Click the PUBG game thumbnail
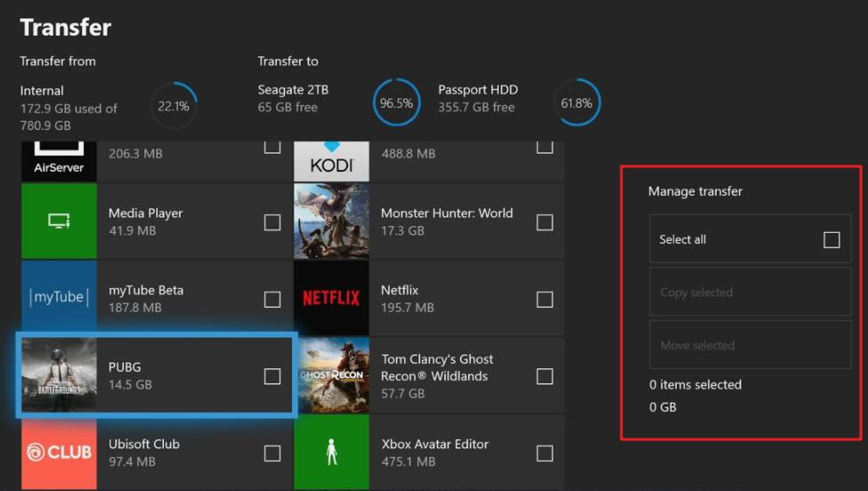Viewport: 868px width, 491px height. tap(59, 375)
